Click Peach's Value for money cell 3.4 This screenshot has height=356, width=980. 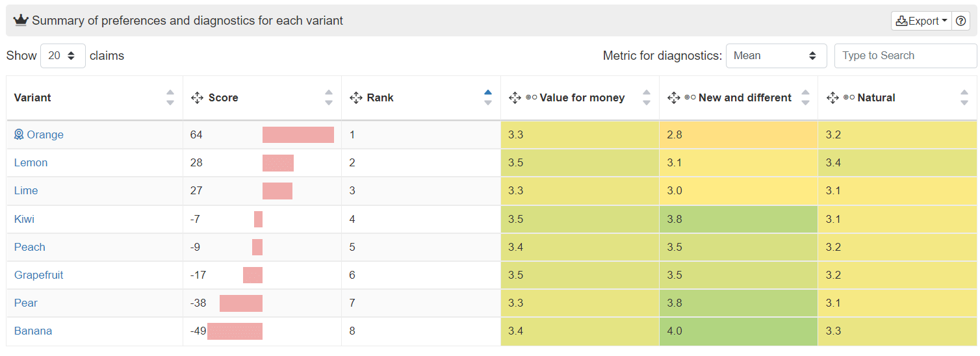tap(580, 247)
